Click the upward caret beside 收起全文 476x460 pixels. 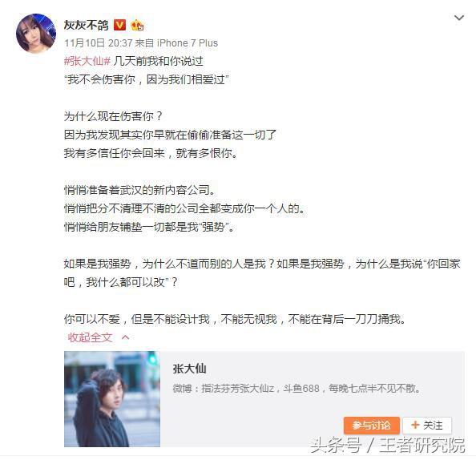coord(125,337)
